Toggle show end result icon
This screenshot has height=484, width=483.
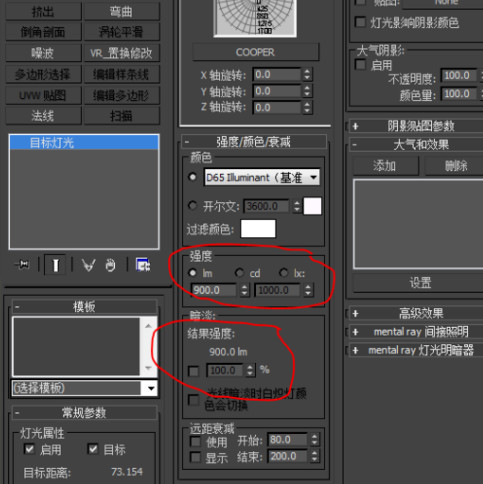pyautogui.click(x=55, y=265)
